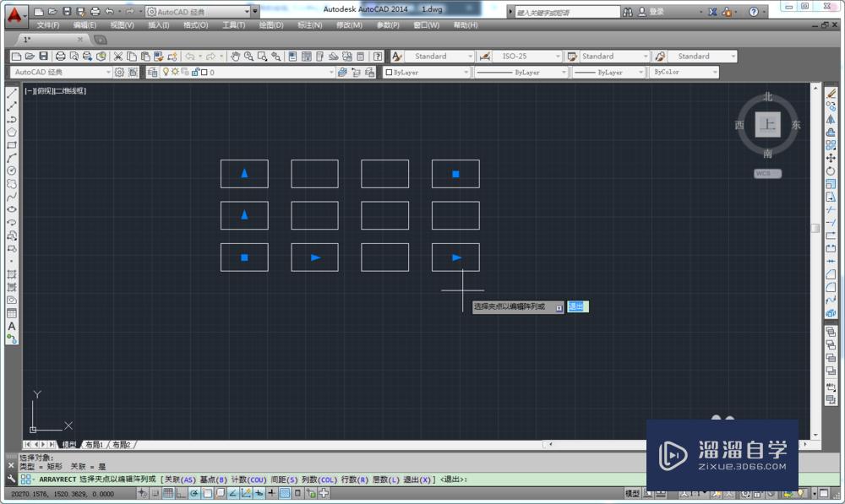Toggle the layer light bulb visibility
This screenshot has height=504, width=845.
[166, 73]
